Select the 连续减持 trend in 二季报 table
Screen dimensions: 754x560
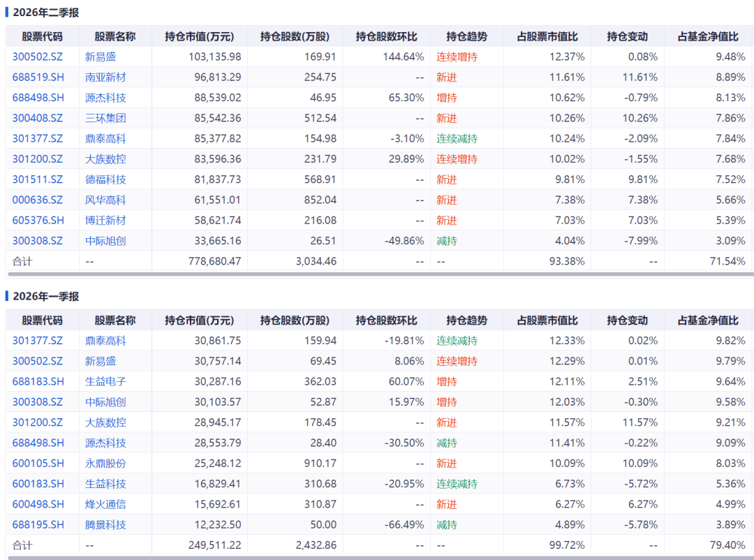pos(457,138)
